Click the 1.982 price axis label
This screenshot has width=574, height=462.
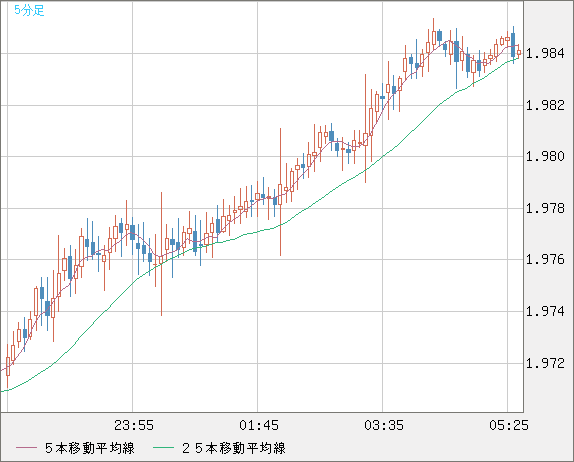(x=545, y=105)
